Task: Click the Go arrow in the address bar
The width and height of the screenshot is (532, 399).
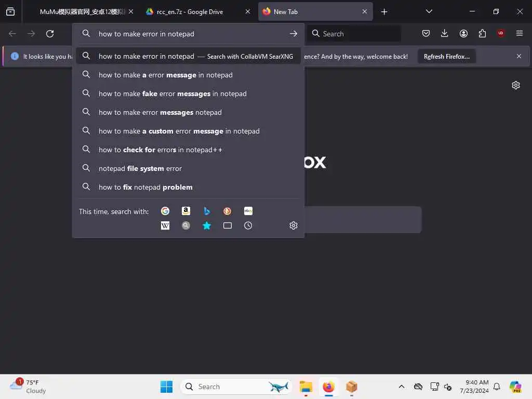Action: point(294,34)
